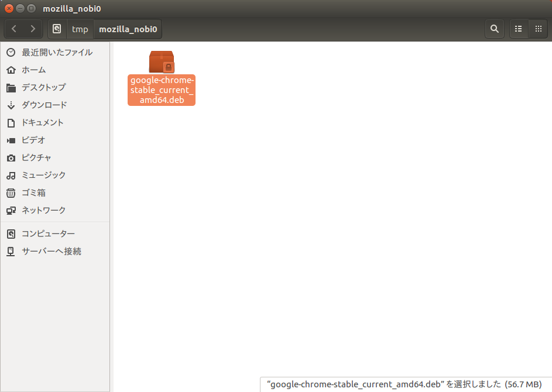The image size is (552, 392).
Task: Click the recent files clock icon
Action: pyautogui.click(x=11, y=53)
